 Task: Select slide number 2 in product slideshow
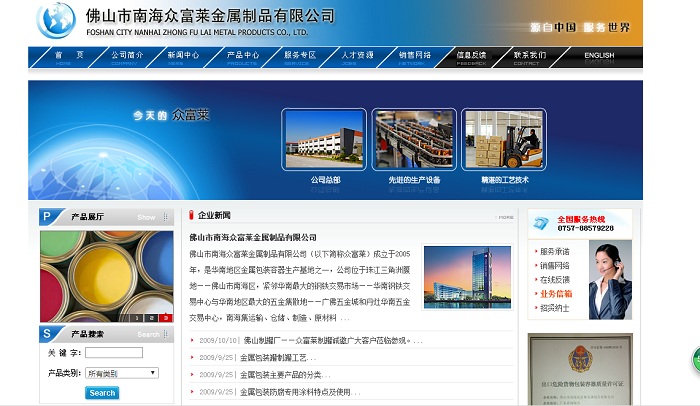[151, 317]
